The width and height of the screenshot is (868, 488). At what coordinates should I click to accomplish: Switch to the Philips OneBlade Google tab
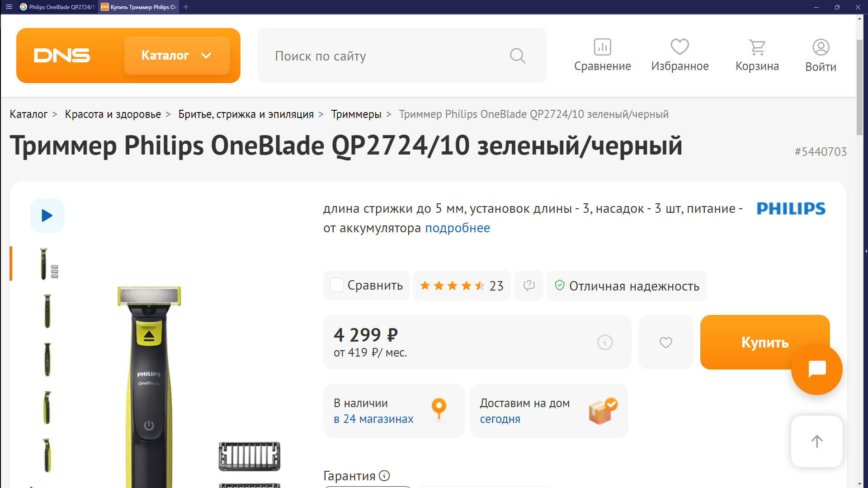tap(57, 7)
